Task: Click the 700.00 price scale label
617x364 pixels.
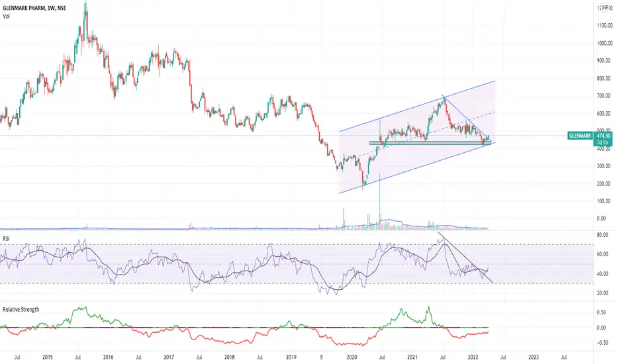Action: pyautogui.click(x=604, y=95)
